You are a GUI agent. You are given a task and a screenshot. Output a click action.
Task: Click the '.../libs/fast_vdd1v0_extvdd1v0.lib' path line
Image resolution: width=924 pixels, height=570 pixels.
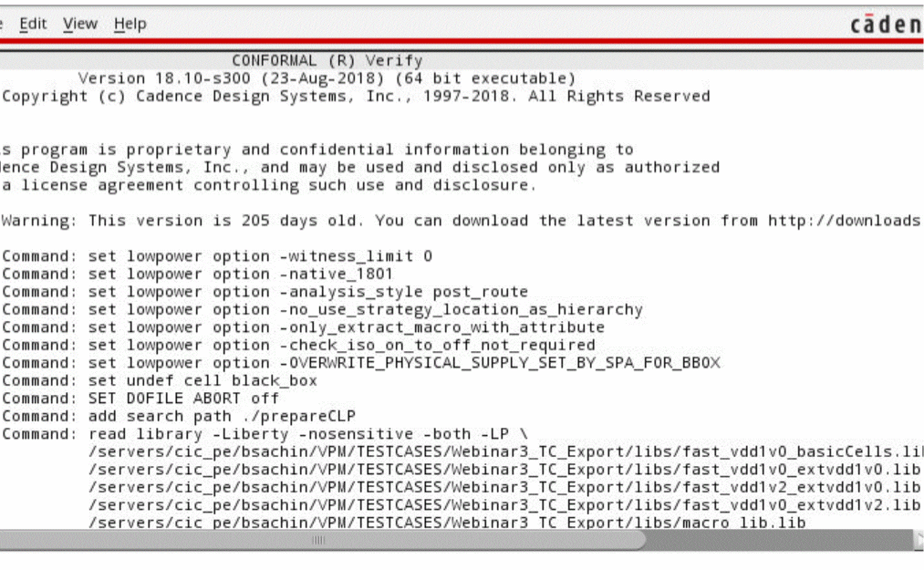pyautogui.click(x=504, y=469)
